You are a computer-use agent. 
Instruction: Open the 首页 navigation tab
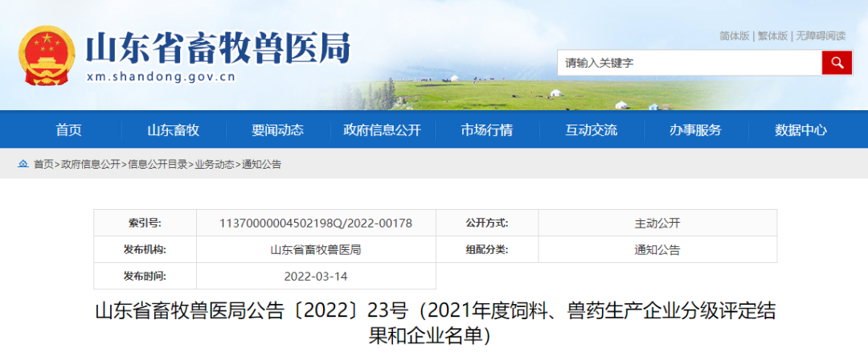click(68, 130)
